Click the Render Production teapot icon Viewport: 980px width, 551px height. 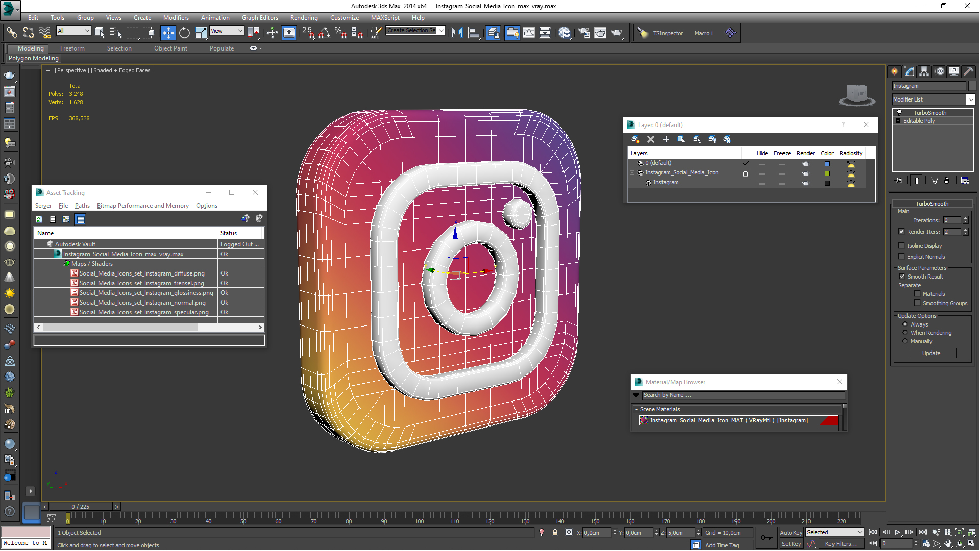[x=617, y=33]
